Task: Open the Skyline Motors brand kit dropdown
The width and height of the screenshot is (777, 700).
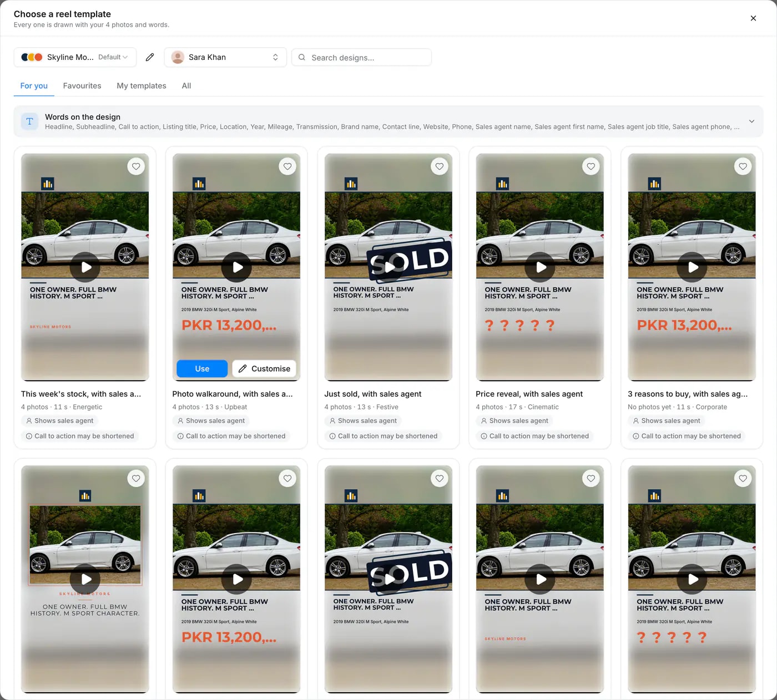Action: [75, 57]
